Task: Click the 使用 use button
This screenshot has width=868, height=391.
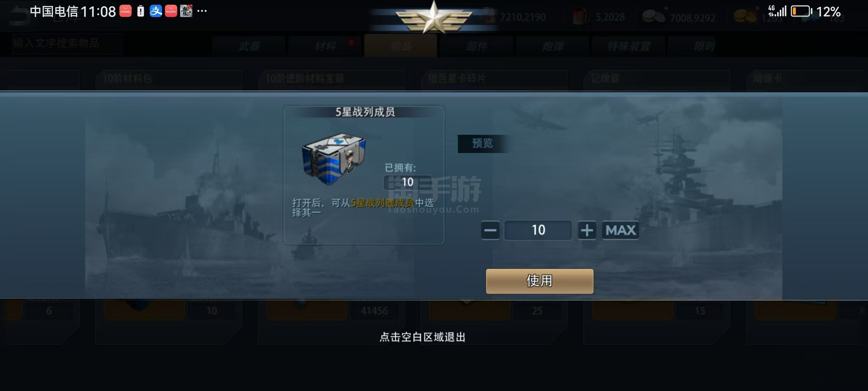Action: tap(540, 281)
